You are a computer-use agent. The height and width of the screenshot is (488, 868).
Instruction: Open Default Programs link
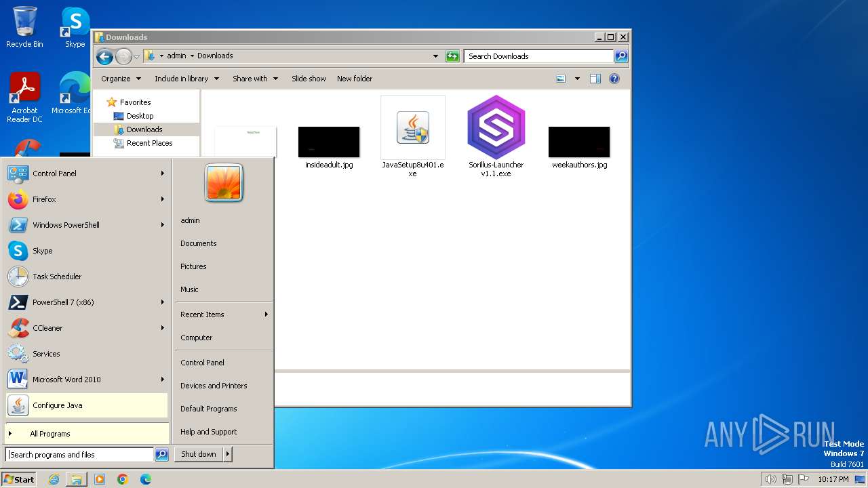coord(208,409)
